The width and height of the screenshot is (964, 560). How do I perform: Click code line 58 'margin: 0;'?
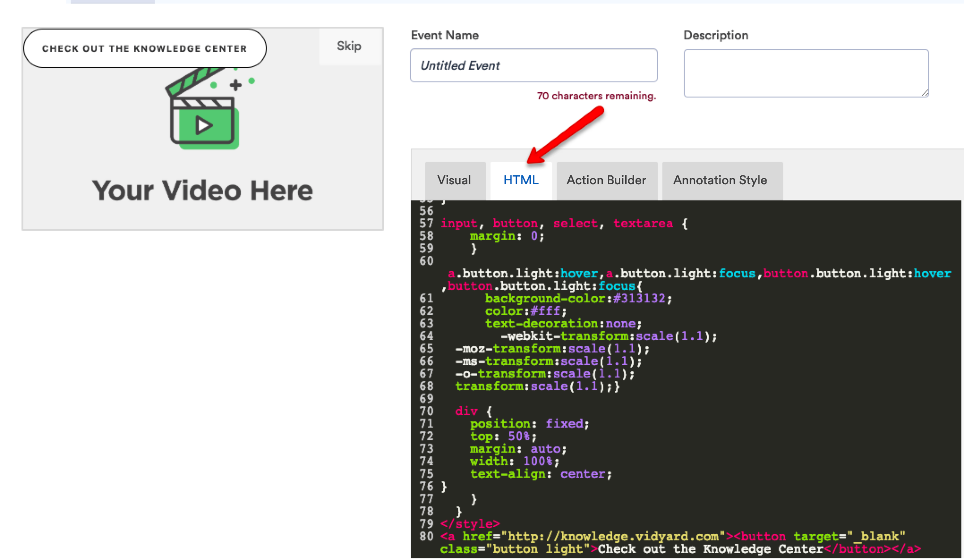click(x=507, y=236)
